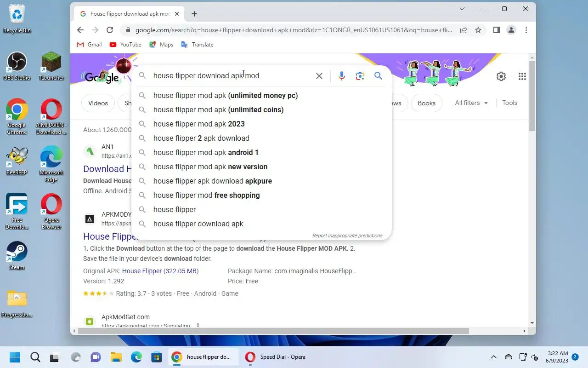Choose suggestion 'unlimited money pc'
588x368 pixels.
pyautogui.click(x=261, y=95)
